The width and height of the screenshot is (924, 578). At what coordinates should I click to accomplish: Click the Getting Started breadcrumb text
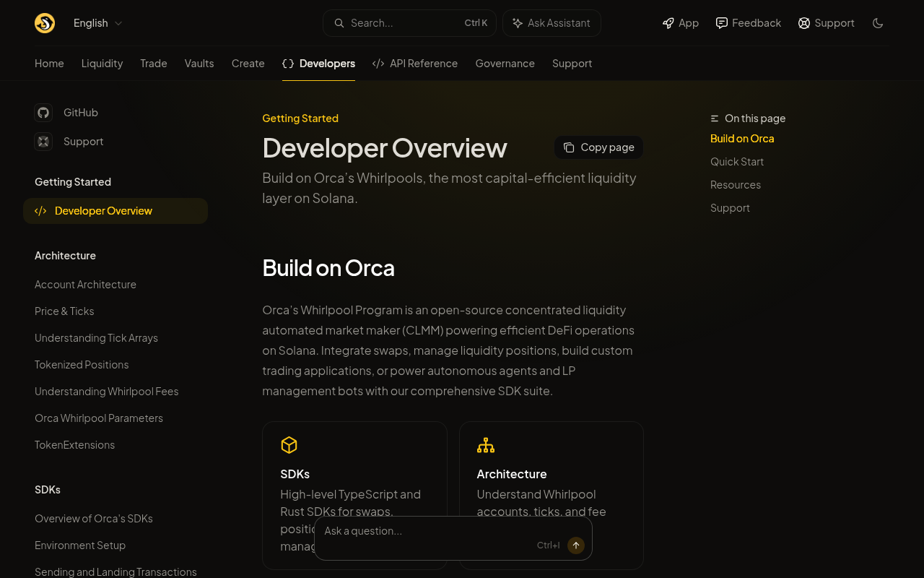click(x=300, y=118)
